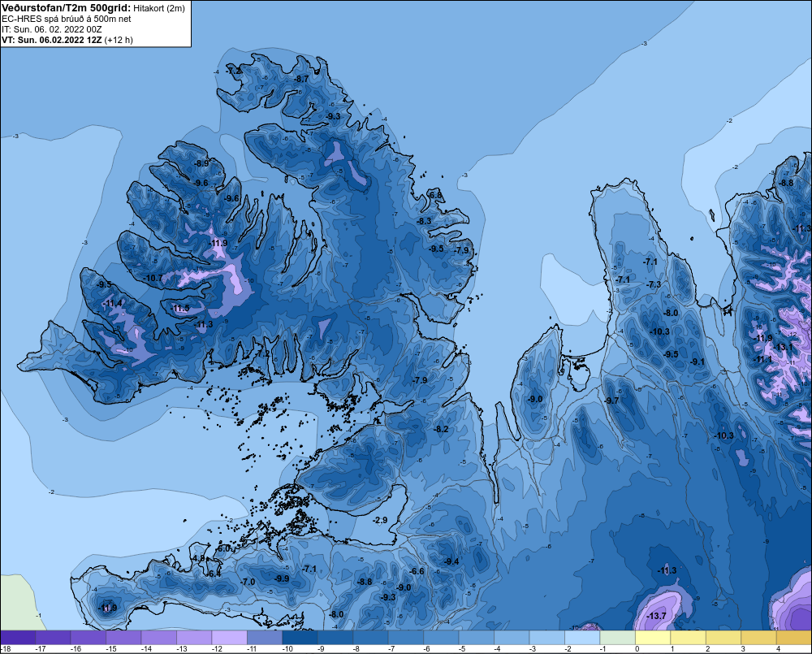Click the legend swatch between -11 and -10
This screenshot has height=654, width=812.
(265, 637)
